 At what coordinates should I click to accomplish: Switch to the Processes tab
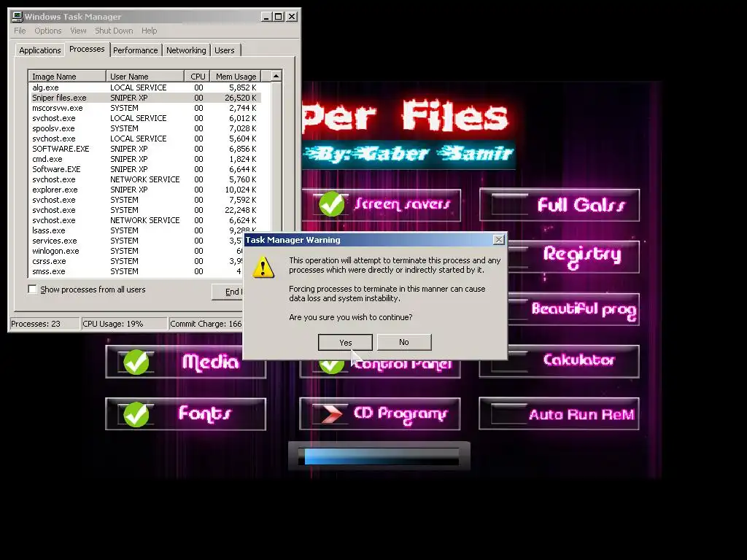(x=87, y=49)
